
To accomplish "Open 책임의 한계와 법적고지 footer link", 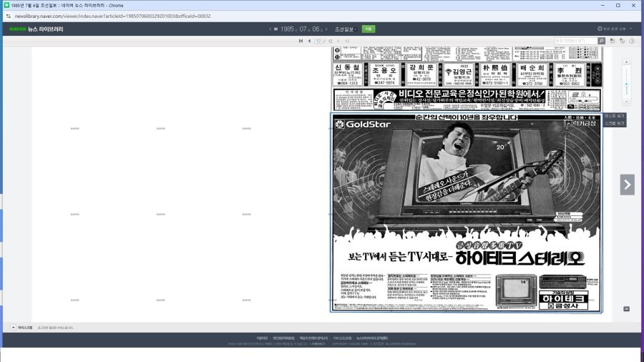I will click(314, 338).
